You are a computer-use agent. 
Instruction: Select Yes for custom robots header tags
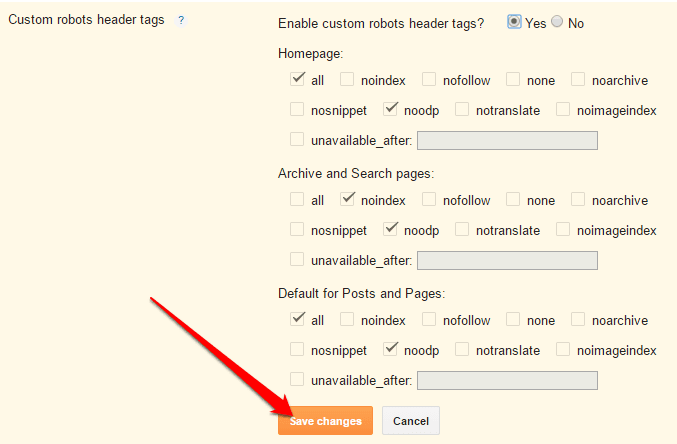(x=514, y=22)
